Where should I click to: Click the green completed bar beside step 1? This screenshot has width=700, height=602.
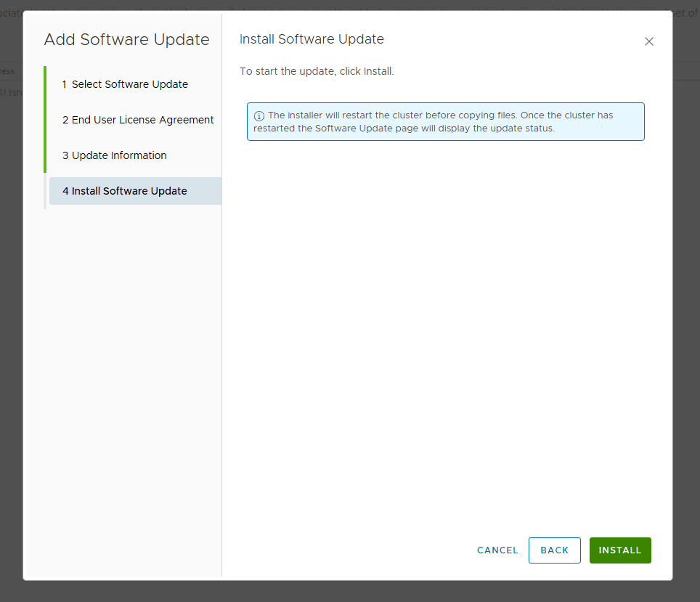45,84
